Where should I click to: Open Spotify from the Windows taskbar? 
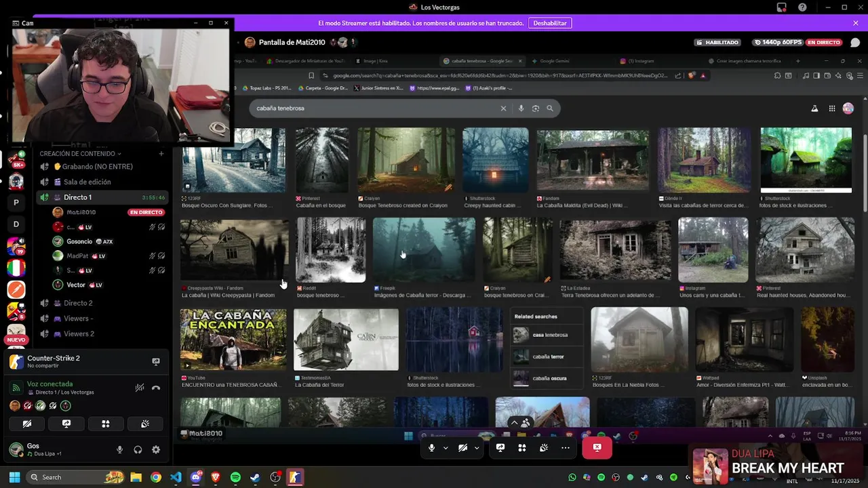[235, 477]
